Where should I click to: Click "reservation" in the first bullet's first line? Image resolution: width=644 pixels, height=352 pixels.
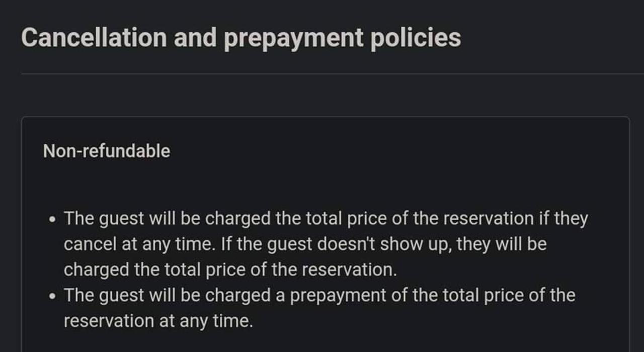[489, 219]
